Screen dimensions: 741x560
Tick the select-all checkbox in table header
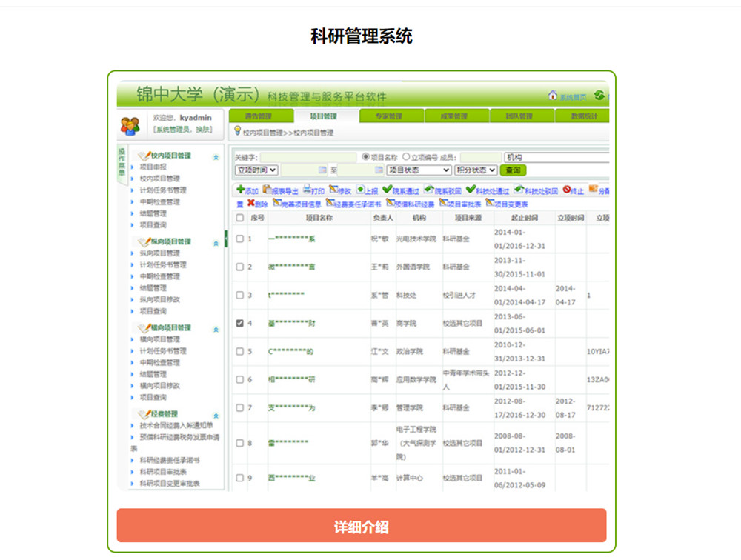[x=239, y=218]
